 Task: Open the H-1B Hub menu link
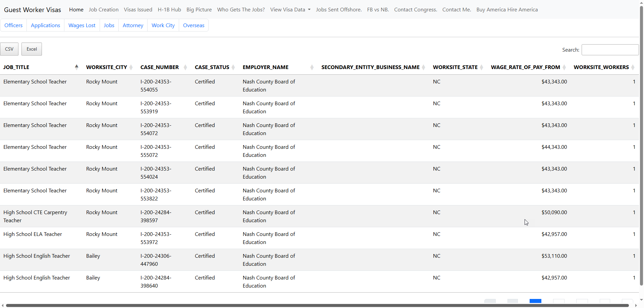pos(169,10)
